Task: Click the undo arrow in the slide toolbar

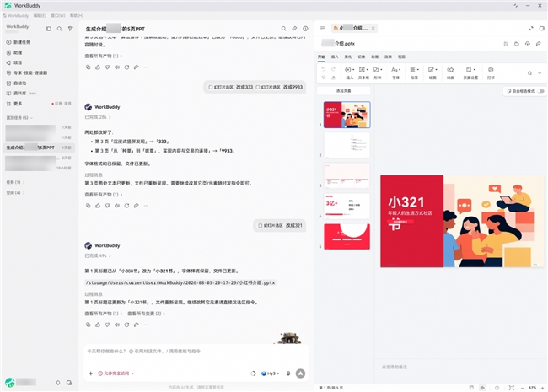Action: point(324,69)
